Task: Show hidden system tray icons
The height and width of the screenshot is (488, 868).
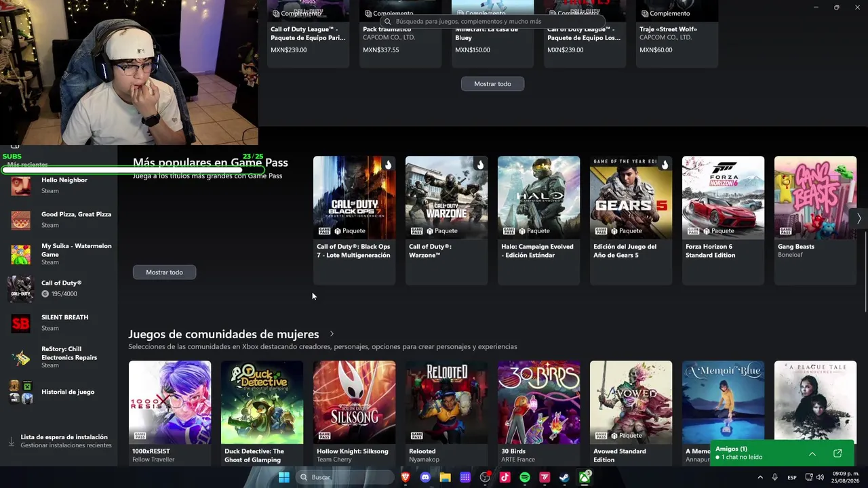Action: (760, 477)
